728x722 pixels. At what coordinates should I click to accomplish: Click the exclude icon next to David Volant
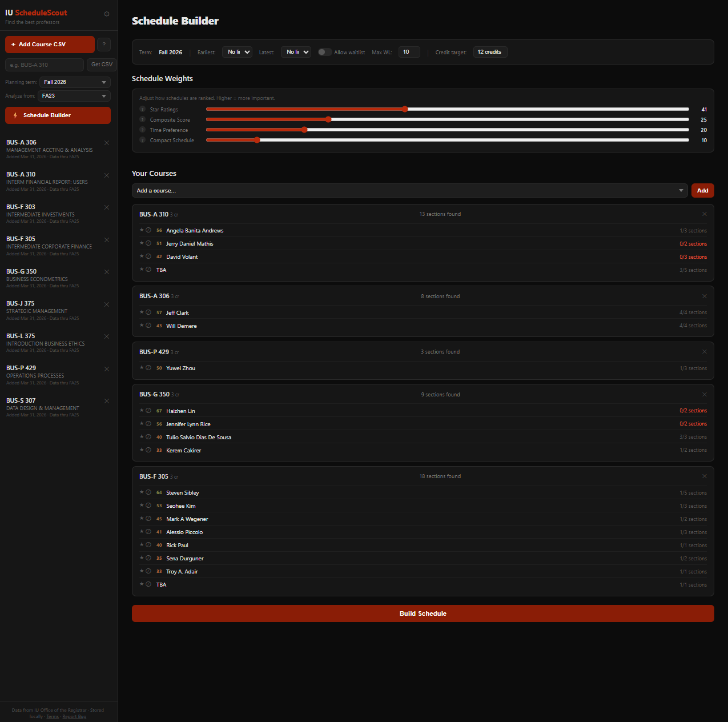pyautogui.click(x=150, y=256)
